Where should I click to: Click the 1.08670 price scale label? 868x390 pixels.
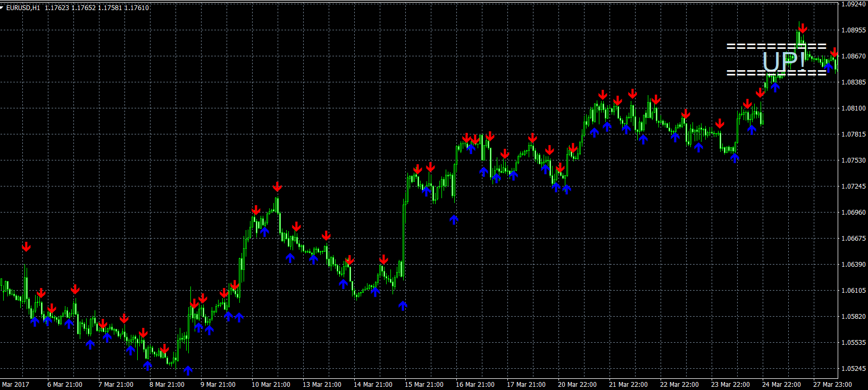click(854, 56)
